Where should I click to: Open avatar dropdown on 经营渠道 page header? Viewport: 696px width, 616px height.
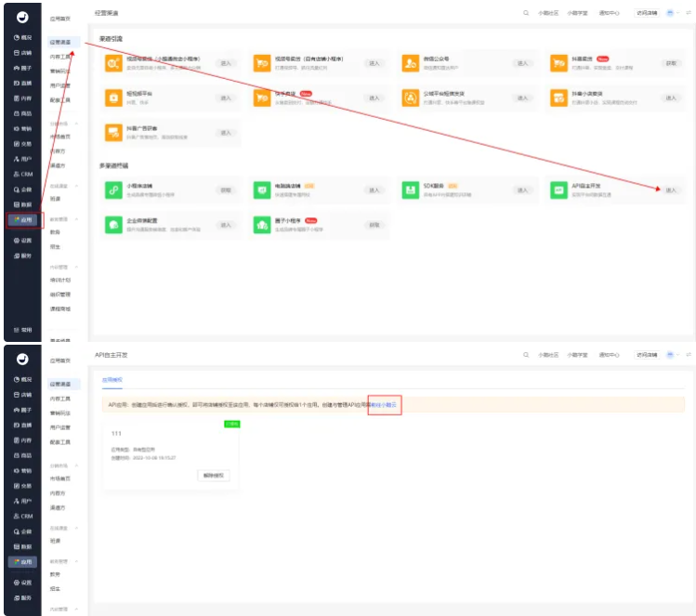click(673, 13)
